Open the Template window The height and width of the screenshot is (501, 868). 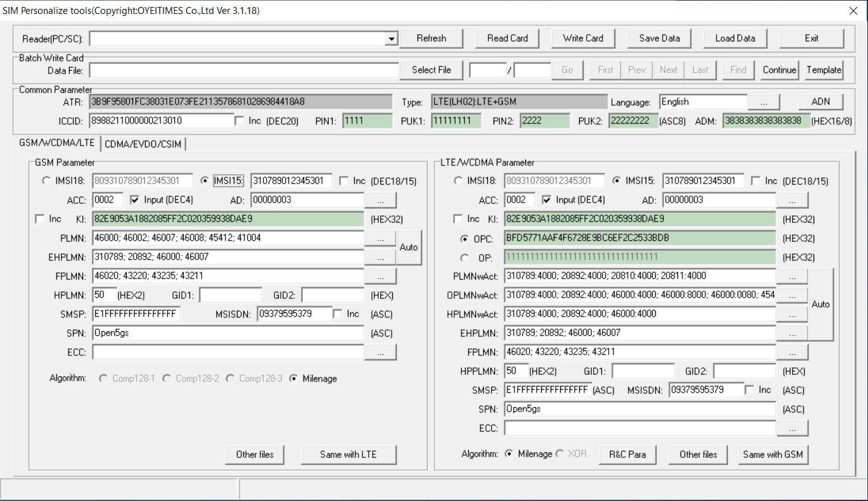[824, 70]
